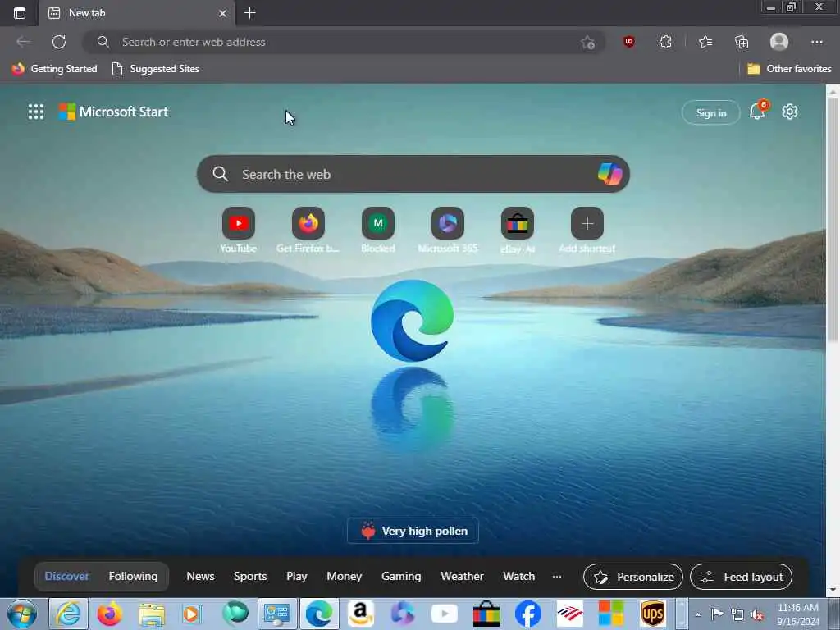Open the clock showing 11:46 AM
The image size is (840, 630).
(798, 614)
